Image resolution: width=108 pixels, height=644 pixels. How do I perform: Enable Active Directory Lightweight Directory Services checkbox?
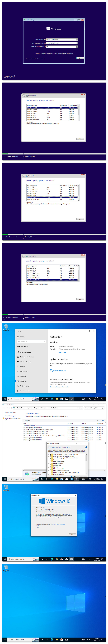point(51,458)
